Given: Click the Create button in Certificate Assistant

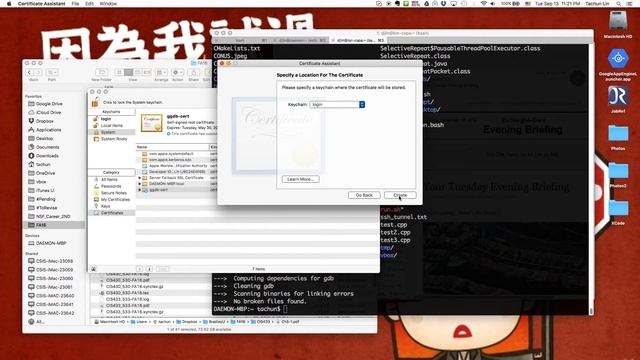Looking at the screenshot, I should [x=400, y=195].
